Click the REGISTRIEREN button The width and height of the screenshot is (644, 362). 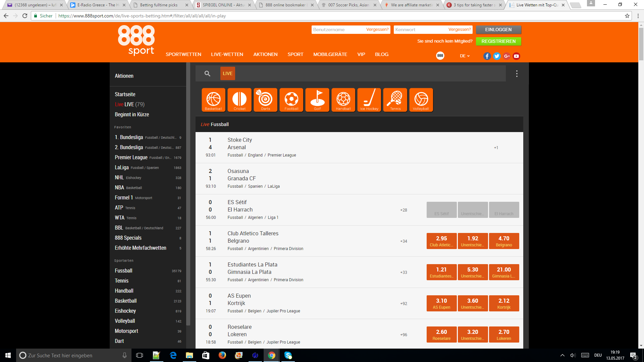(x=498, y=41)
